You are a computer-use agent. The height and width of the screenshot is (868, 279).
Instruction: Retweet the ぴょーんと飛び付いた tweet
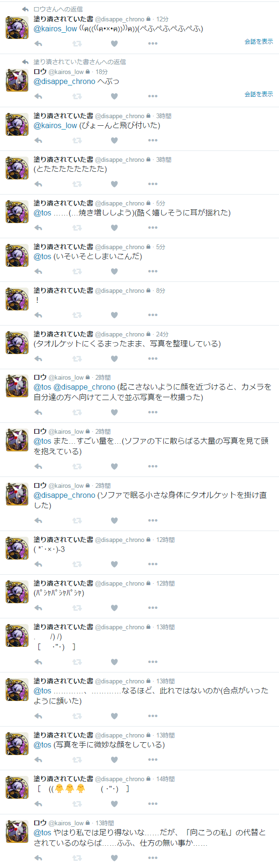77,140
